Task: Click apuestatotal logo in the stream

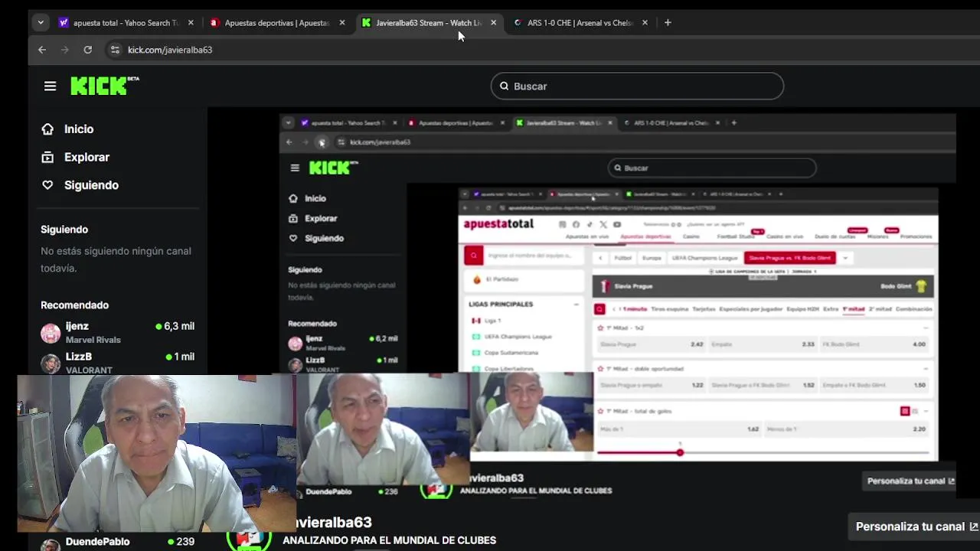Action: click(x=498, y=223)
